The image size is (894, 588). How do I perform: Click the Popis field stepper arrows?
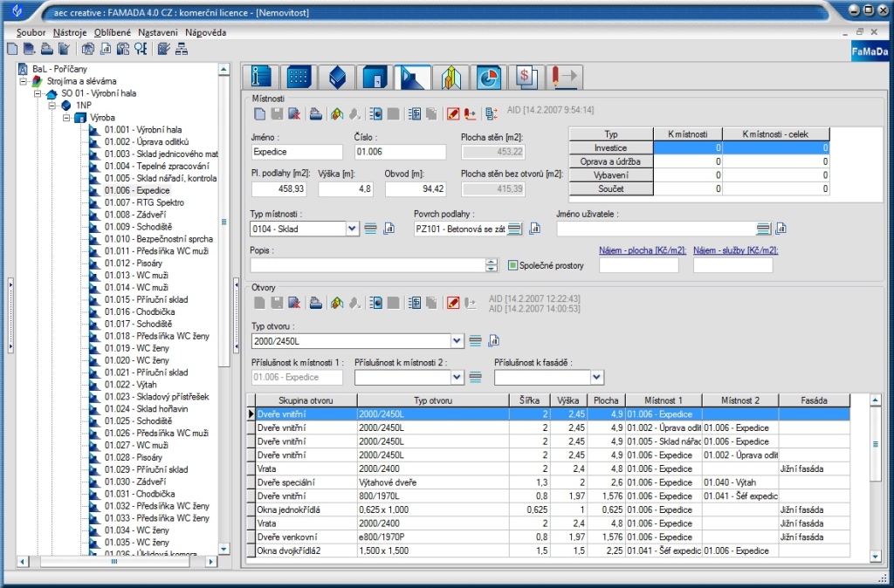click(492, 265)
